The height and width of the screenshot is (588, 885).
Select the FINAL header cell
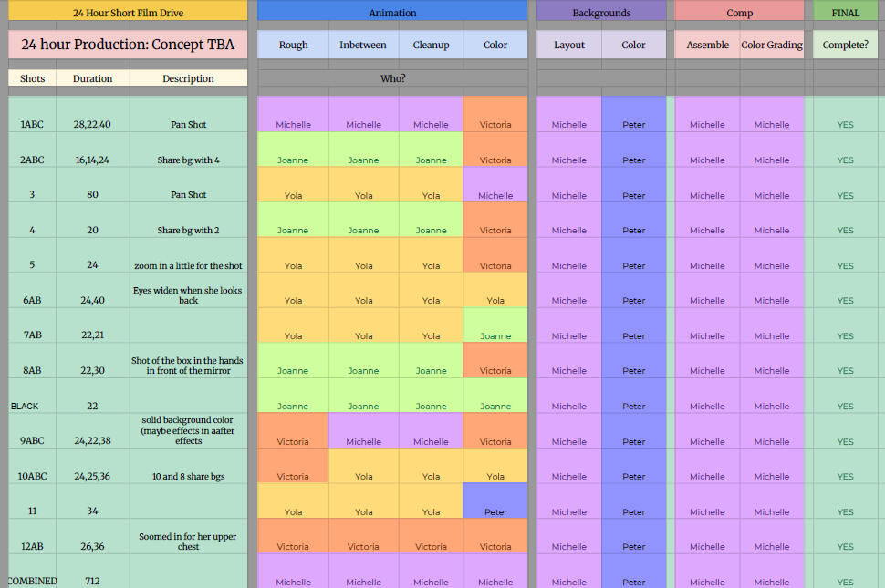tap(845, 13)
